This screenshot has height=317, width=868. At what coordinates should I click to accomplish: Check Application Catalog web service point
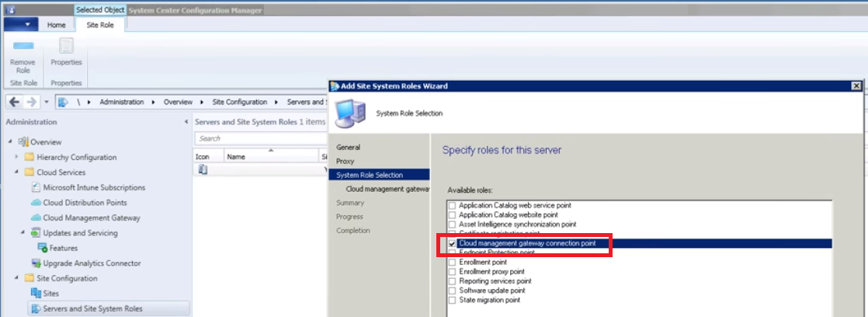coord(452,205)
